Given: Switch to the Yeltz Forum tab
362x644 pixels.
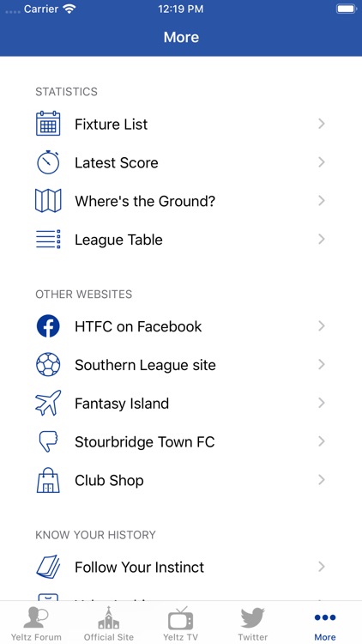Looking at the screenshot, I should tap(36, 623).
